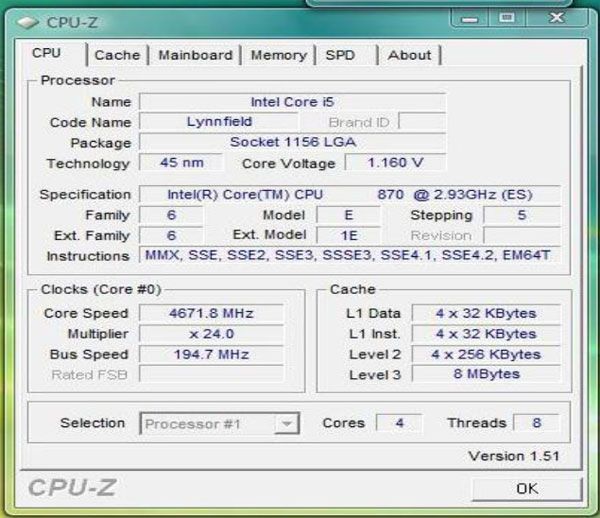The width and height of the screenshot is (600, 518).
Task: Click the Name field showing Intel Core i5
Action: [x=292, y=102]
